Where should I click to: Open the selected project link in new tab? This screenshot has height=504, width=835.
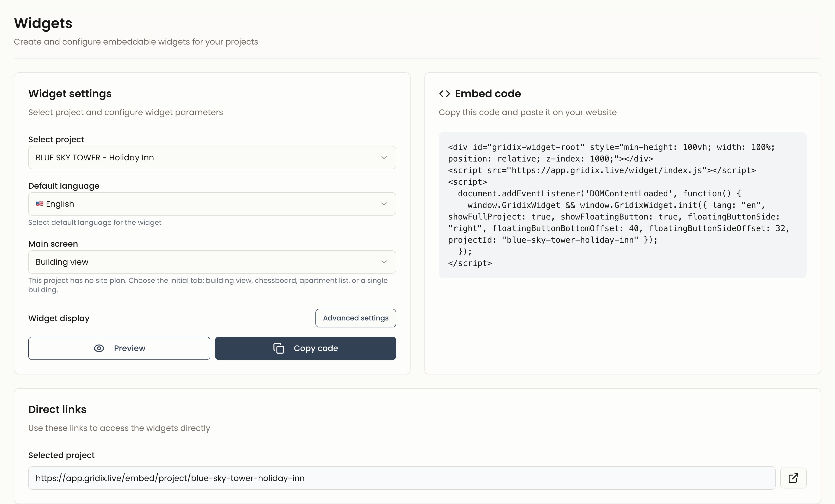pos(793,478)
